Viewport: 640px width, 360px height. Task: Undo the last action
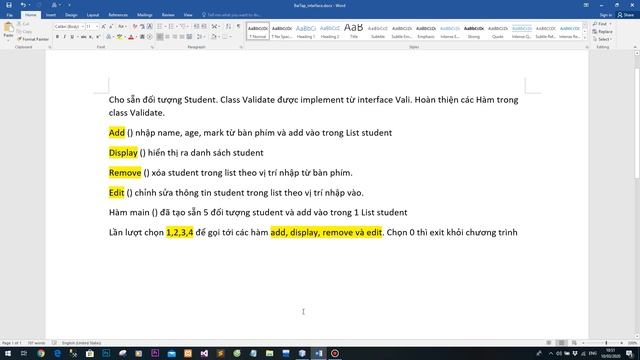(x=23, y=5)
